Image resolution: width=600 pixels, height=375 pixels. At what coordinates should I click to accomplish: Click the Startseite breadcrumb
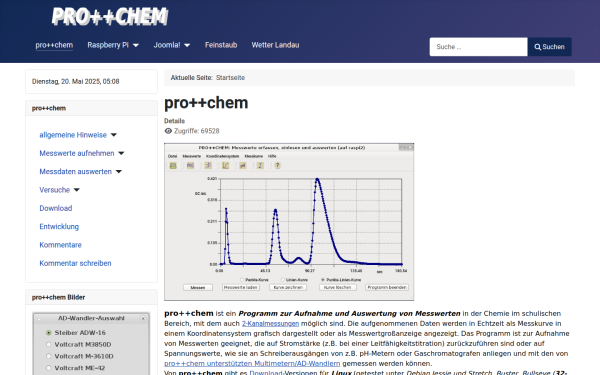click(230, 78)
